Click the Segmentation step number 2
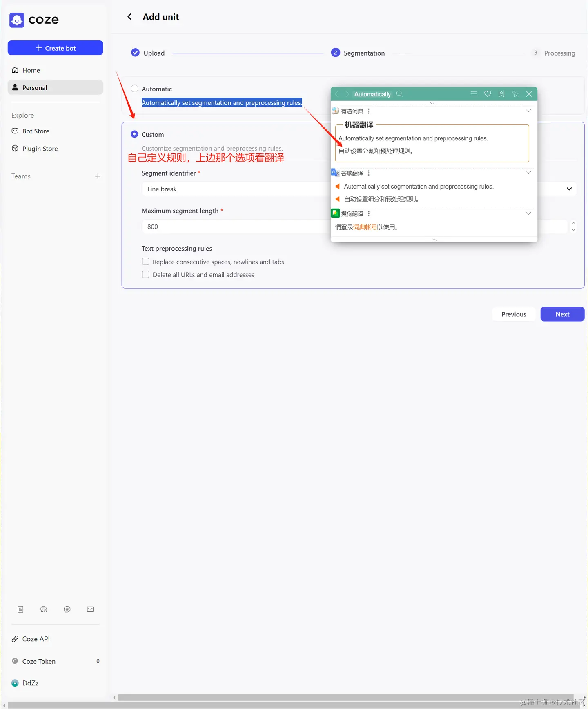 [x=335, y=53]
